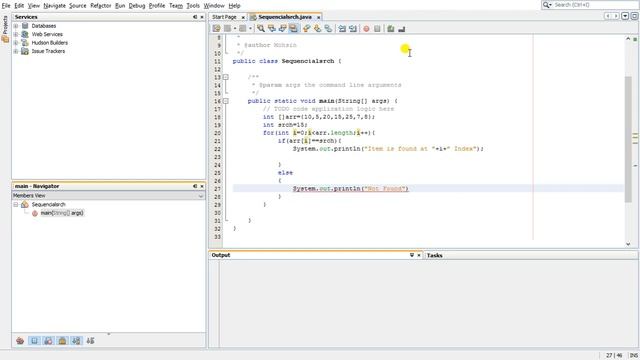Click the Uncomment code icon
This screenshot has height=360, width=640.
click(402, 29)
